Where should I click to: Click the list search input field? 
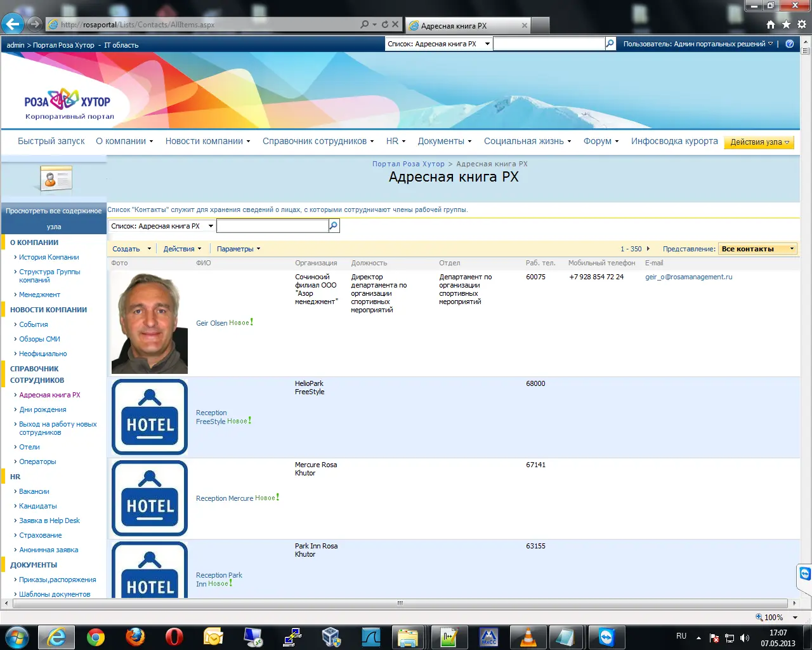[273, 225]
